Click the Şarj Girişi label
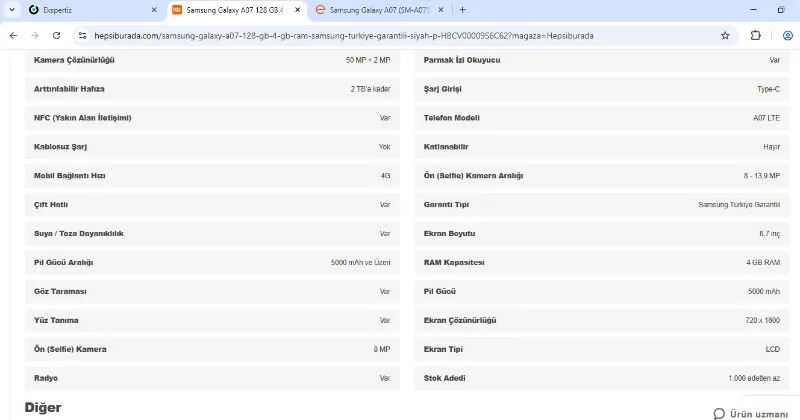The height and width of the screenshot is (420, 800). [442, 89]
